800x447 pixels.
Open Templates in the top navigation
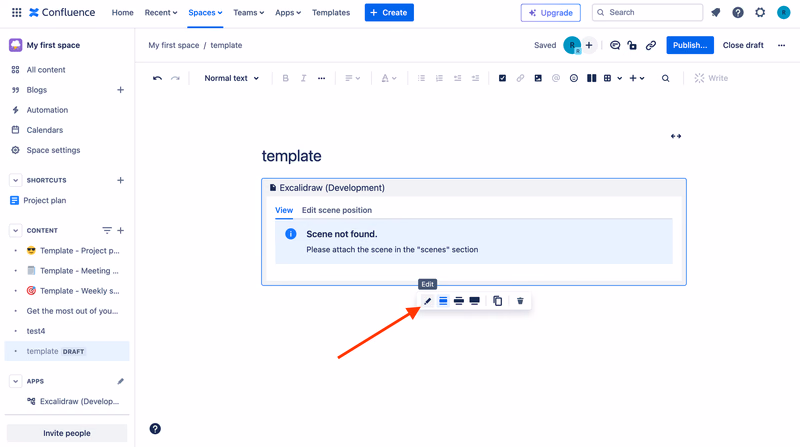coord(331,12)
